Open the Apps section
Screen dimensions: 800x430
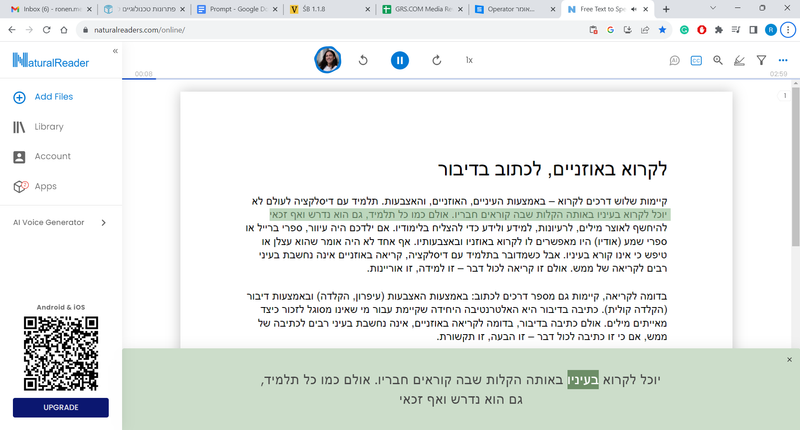[x=45, y=186]
